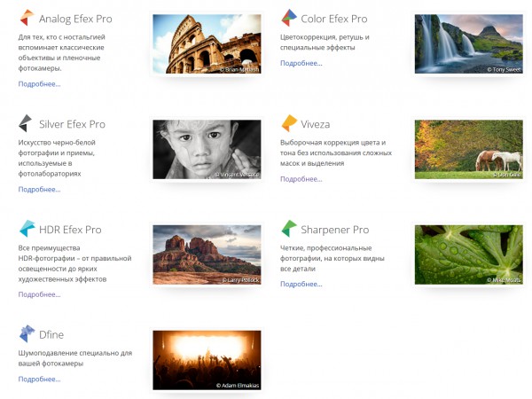
Task: Click the Viveza logo icon
Action: pos(289,123)
